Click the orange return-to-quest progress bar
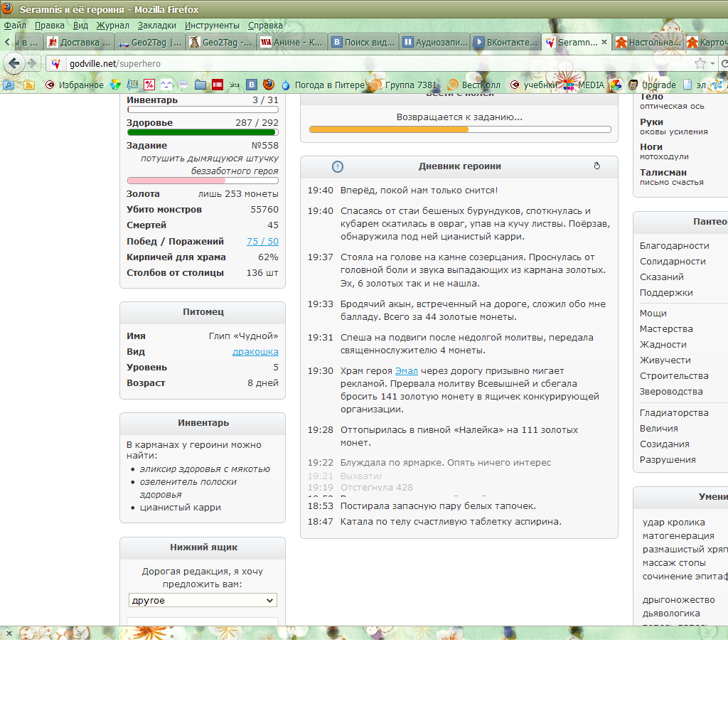 point(460,129)
